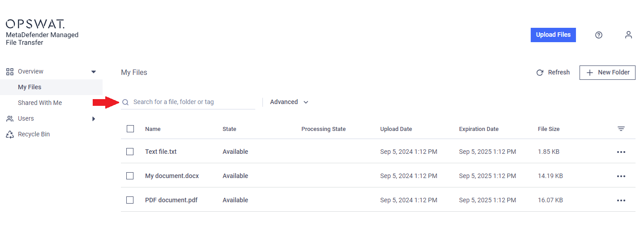Check the box next to Text file.txt
The image size is (644, 235).
(130, 152)
